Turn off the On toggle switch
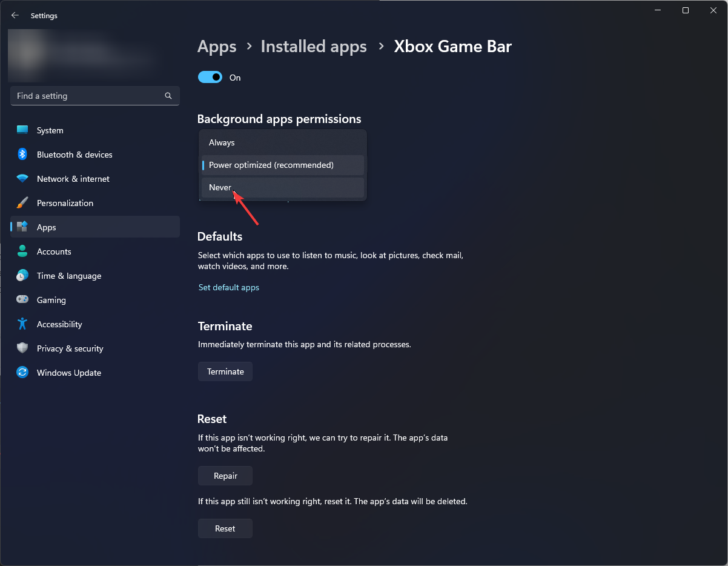This screenshot has width=728, height=566. pyautogui.click(x=210, y=78)
